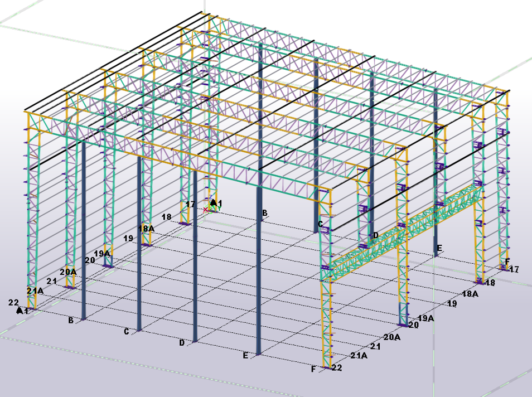
Task: Click grid label 21A on the right side
Action: (x=359, y=356)
